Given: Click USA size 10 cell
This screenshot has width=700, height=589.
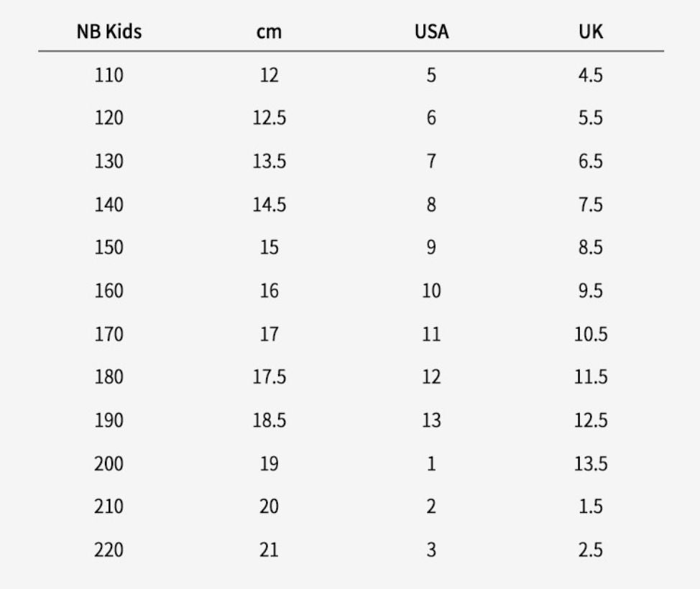Looking at the screenshot, I should coord(431,291).
